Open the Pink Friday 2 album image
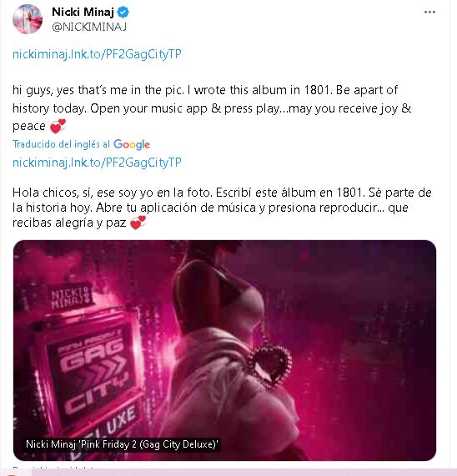 (x=224, y=350)
